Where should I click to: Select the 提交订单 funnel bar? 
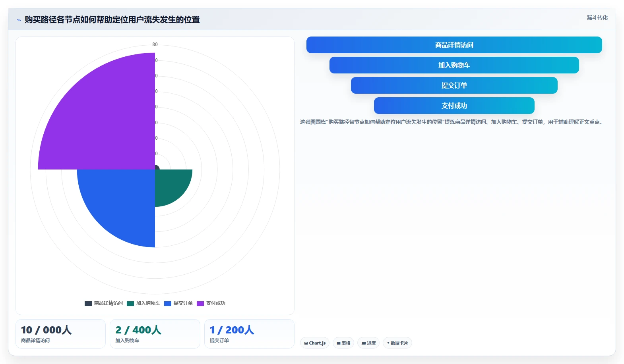pos(454,85)
